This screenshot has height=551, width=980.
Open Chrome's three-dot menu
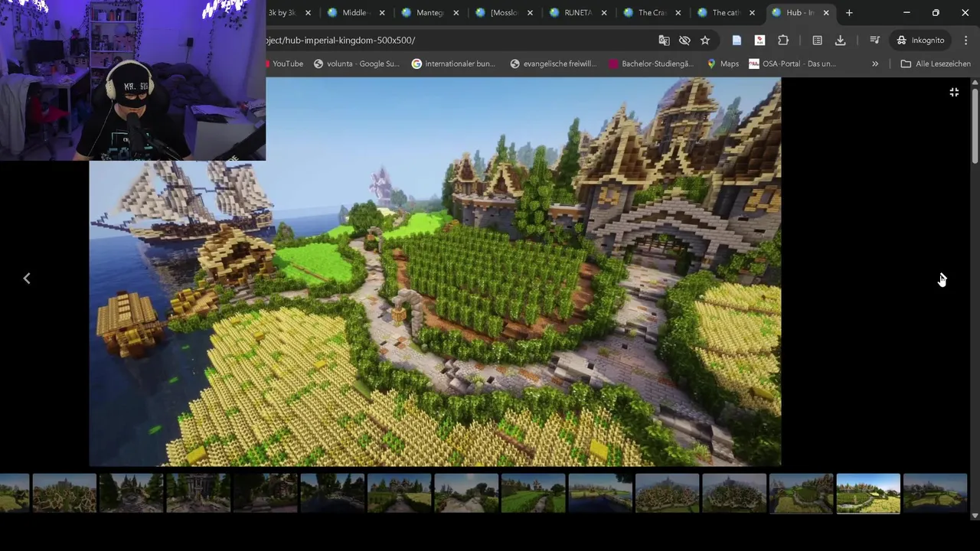point(965,40)
